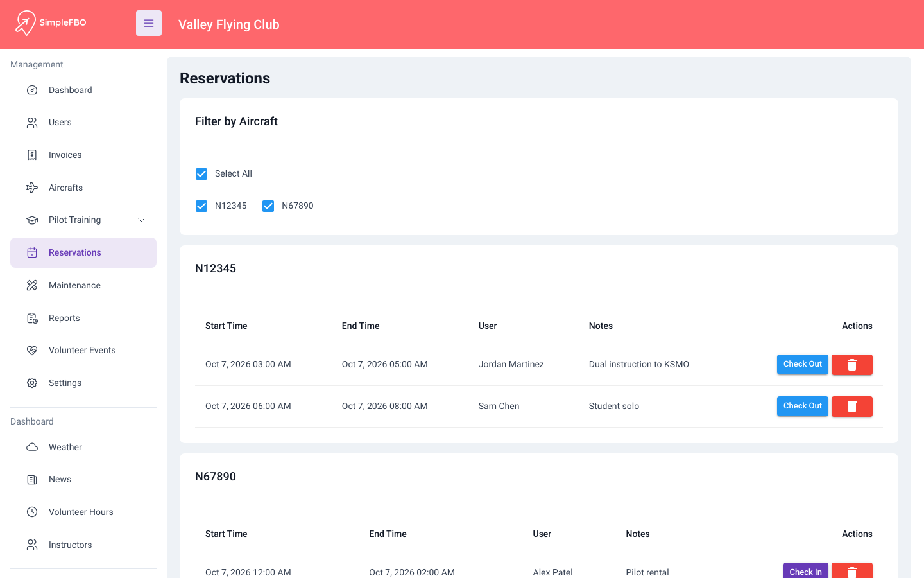Click the Dashboard gauge icon
This screenshot has width=924, height=578.
point(32,90)
